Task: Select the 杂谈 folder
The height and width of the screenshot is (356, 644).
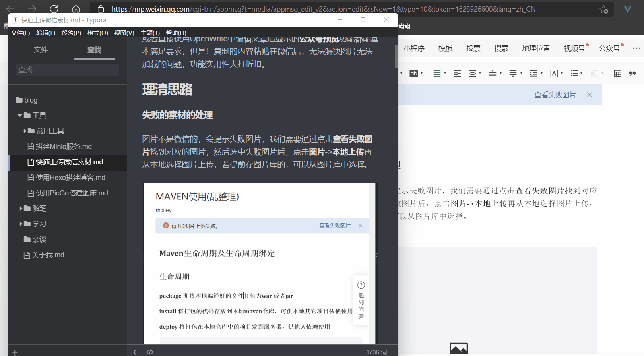Action: pyautogui.click(x=35, y=239)
